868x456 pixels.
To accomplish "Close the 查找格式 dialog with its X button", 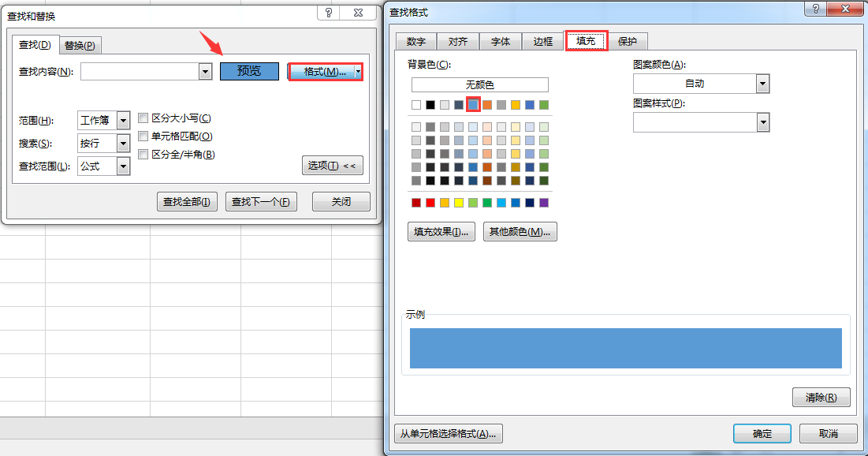I will [845, 9].
